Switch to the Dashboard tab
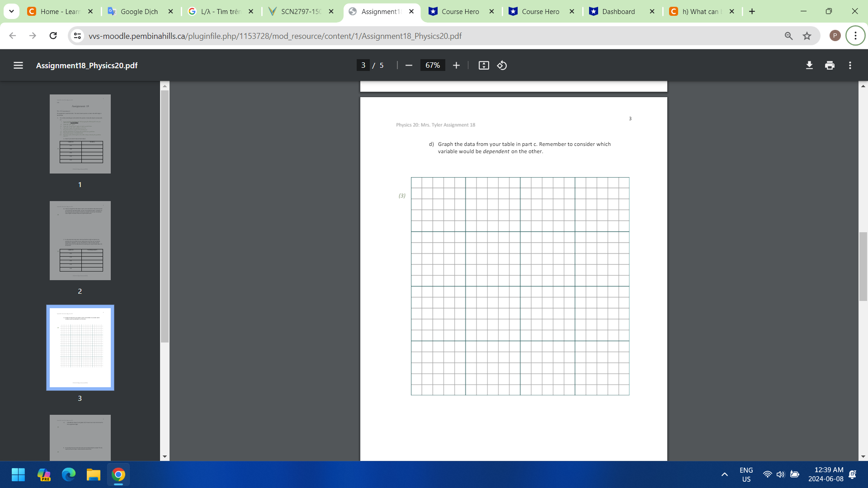Image resolution: width=868 pixels, height=488 pixels. [x=619, y=11]
